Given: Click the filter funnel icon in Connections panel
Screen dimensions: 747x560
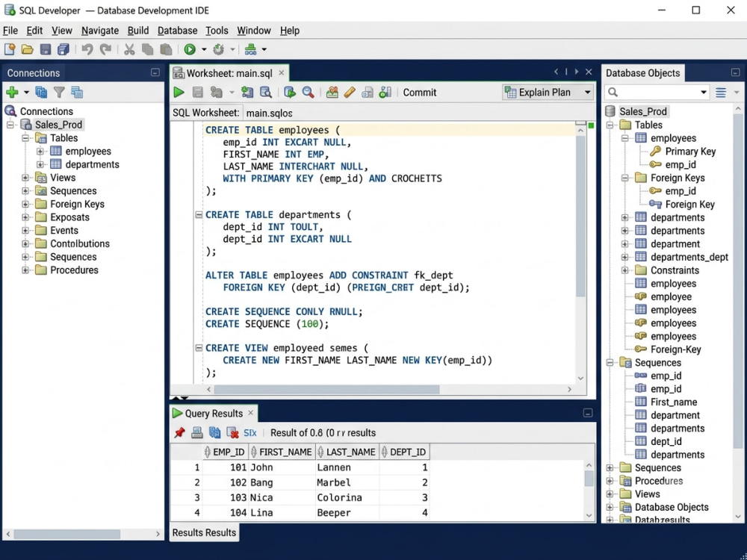Looking at the screenshot, I should click(x=59, y=92).
